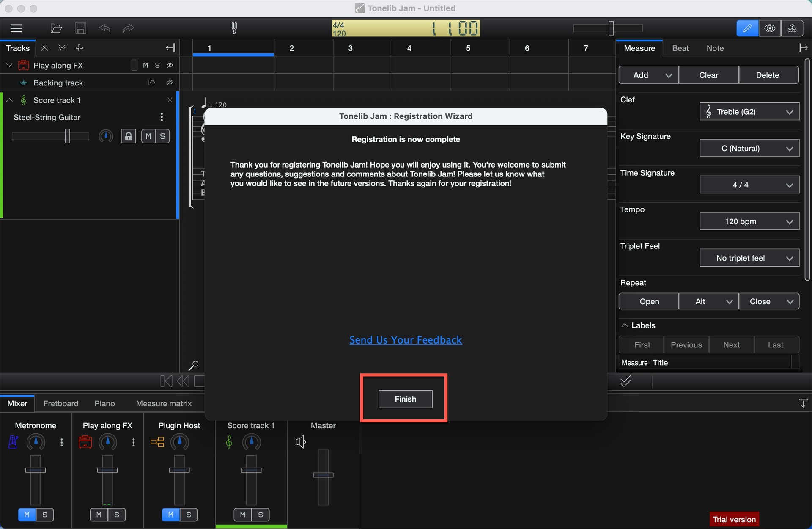Activate the eye view mode icon
The width and height of the screenshot is (812, 529).
(770, 28)
